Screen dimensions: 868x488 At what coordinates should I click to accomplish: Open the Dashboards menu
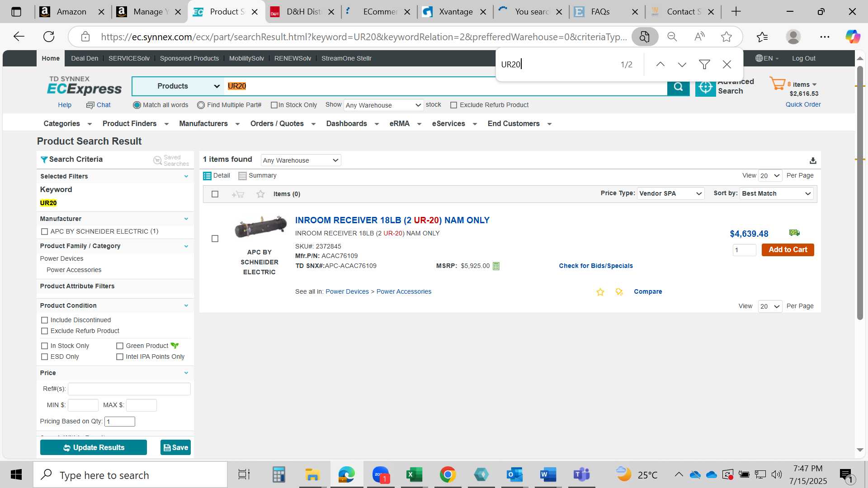coord(352,124)
